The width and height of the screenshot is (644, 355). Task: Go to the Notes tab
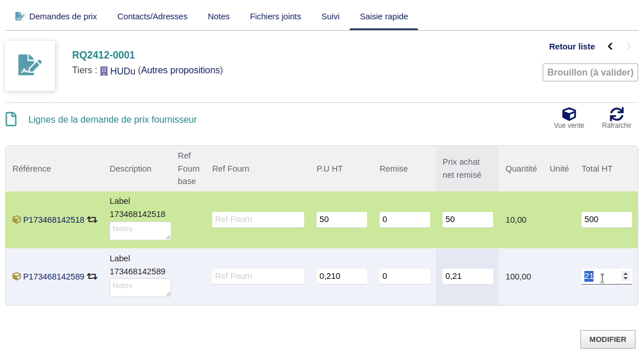click(218, 16)
